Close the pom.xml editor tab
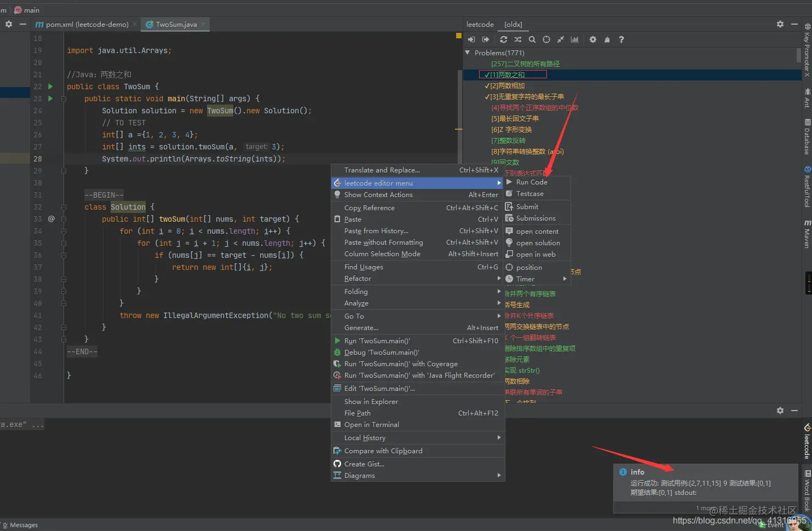Viewport: 812px width, 531px height. point(135,24)
